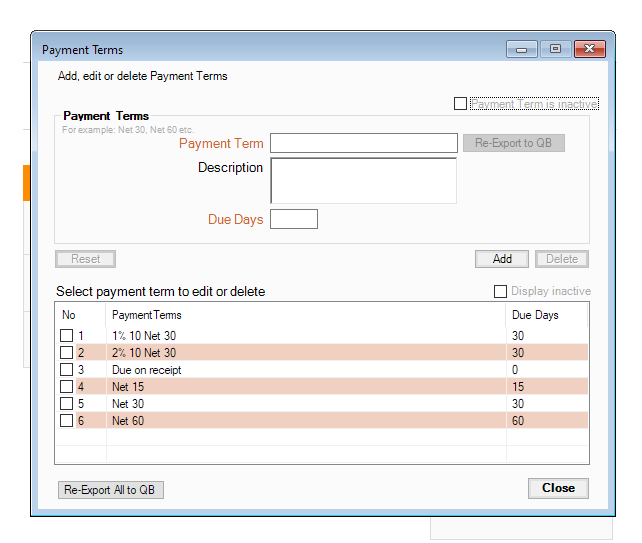Check the Payment Term is inactive checkbox

460,104
